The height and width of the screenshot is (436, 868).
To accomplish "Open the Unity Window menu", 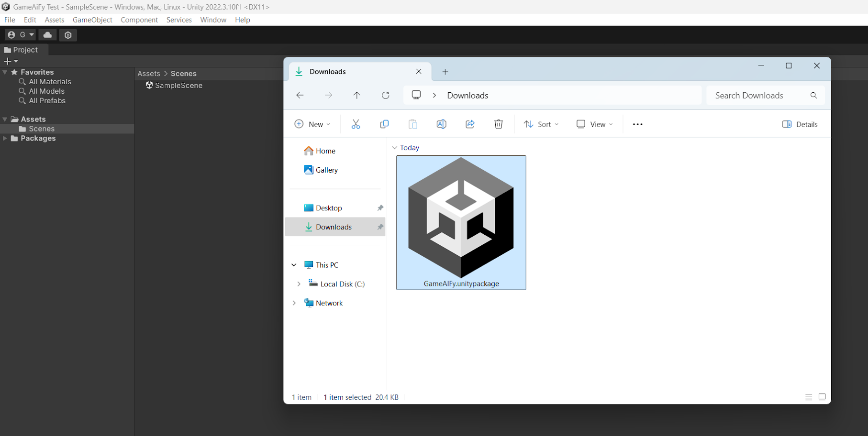I will (213, 20).
